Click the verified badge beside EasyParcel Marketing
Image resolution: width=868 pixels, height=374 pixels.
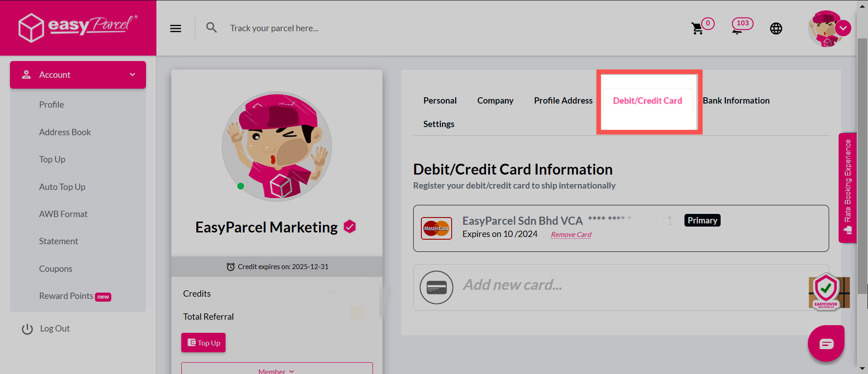349,227
